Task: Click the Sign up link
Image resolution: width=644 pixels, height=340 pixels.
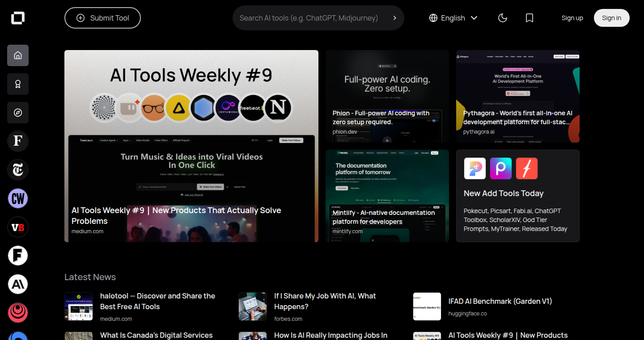Action: pos(572,18)
